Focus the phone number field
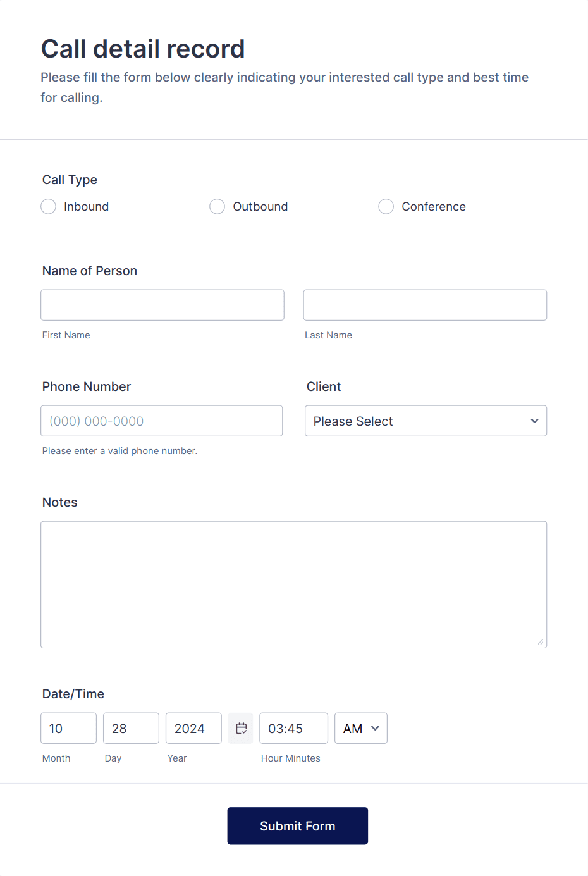The image size is (588, 876). (161, 421)
